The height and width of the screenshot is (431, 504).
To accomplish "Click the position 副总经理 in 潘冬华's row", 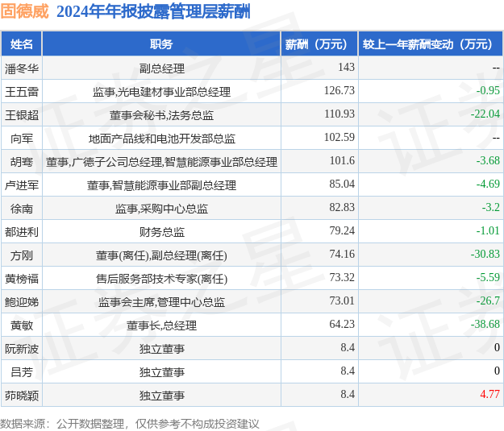I will pos(161,68).
